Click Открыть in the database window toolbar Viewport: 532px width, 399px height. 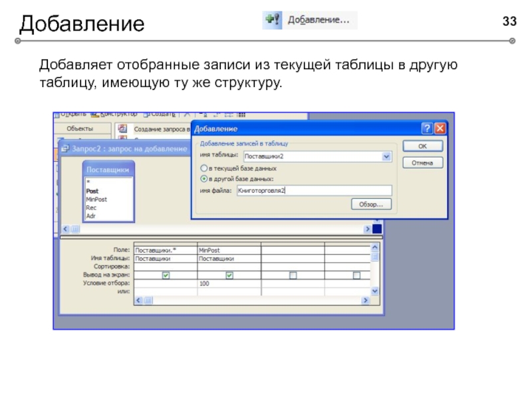[x=70, y=114]
